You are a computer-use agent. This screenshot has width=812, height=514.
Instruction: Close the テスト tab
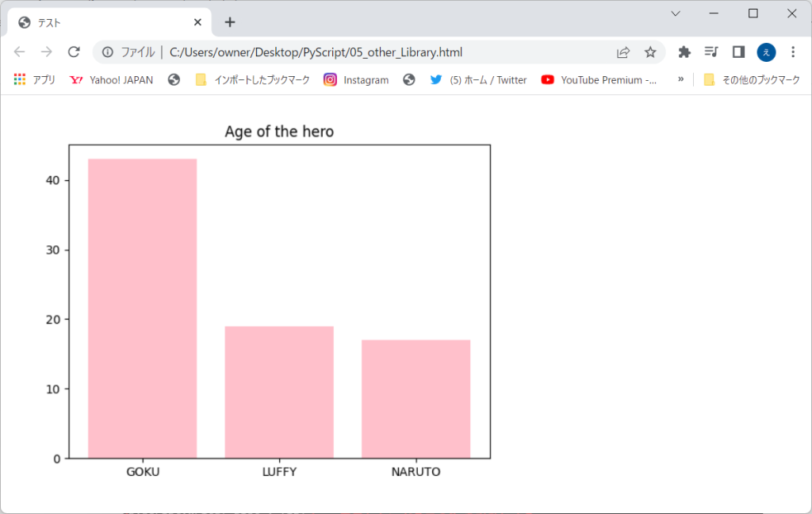[x=197, y=22]
